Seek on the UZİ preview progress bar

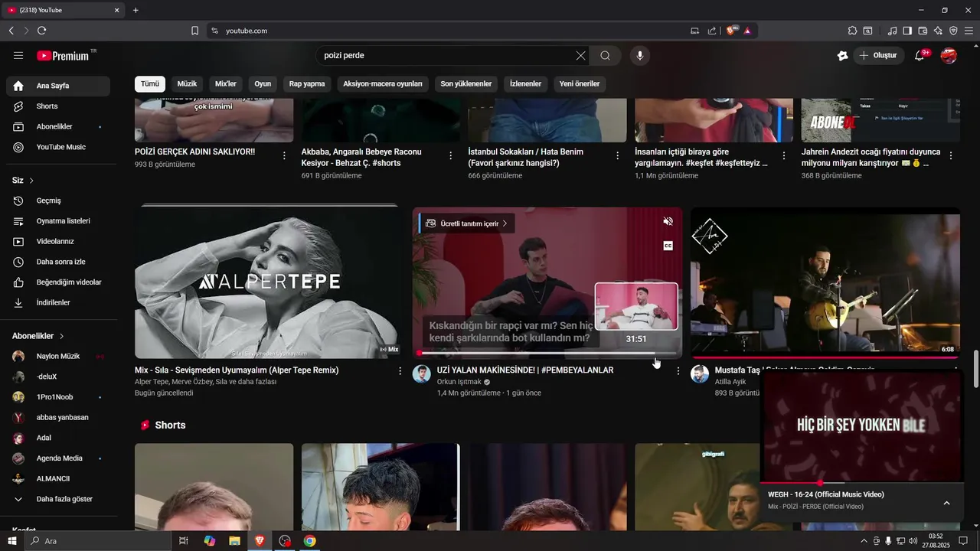[547, 354]
